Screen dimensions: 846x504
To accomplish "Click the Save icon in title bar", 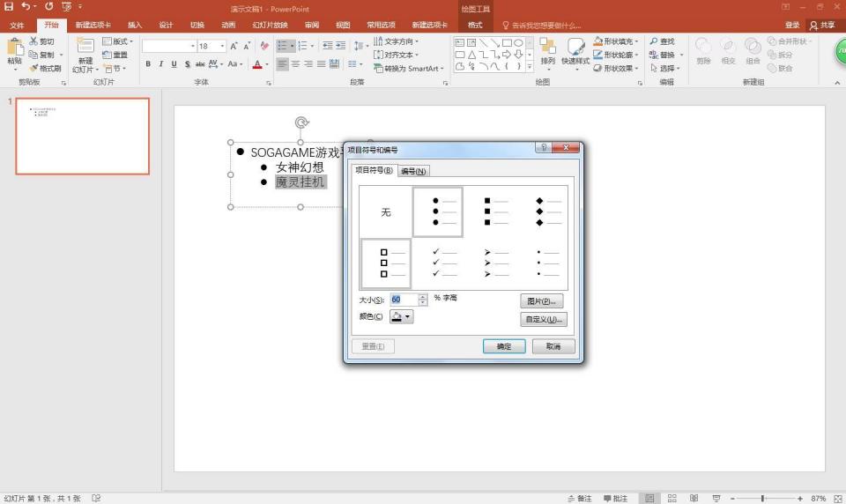I will (x=9, y=7).
